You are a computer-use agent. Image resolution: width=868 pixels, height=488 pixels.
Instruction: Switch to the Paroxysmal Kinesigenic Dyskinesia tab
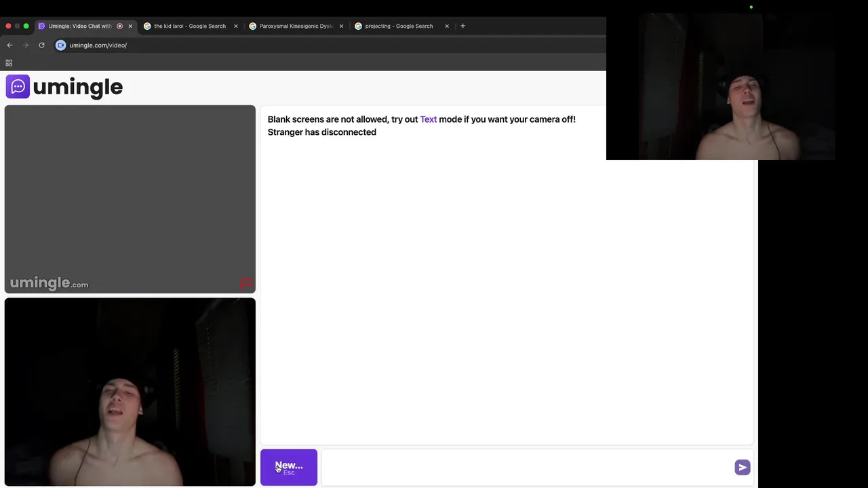pyautogui.click(x=296, y=26)
